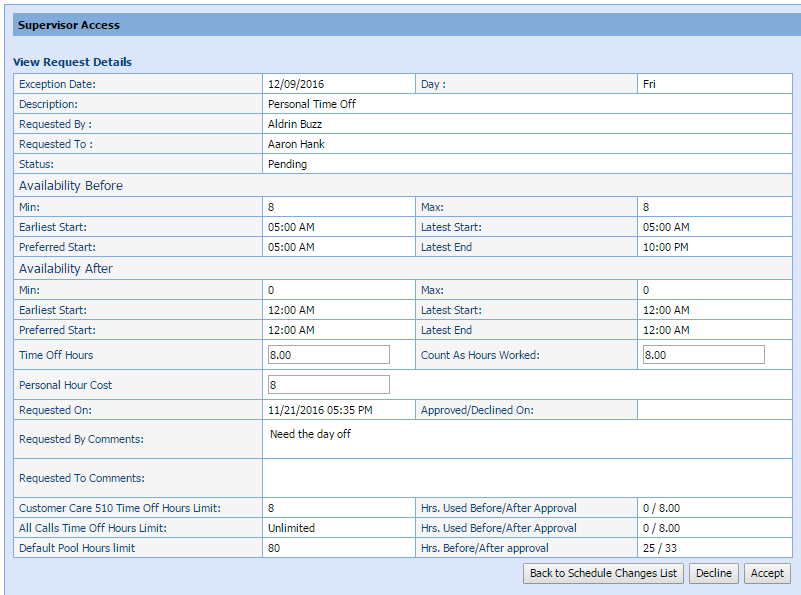The image size is (801, 595).
Task: Select the exception date 12/09/2016
Action: click(296, 84)
